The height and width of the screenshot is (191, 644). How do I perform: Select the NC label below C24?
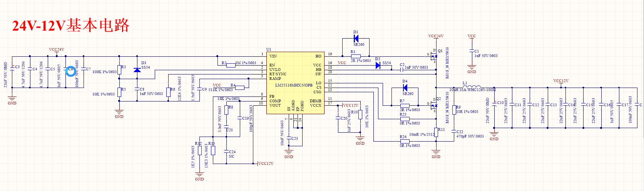point(231,156)
